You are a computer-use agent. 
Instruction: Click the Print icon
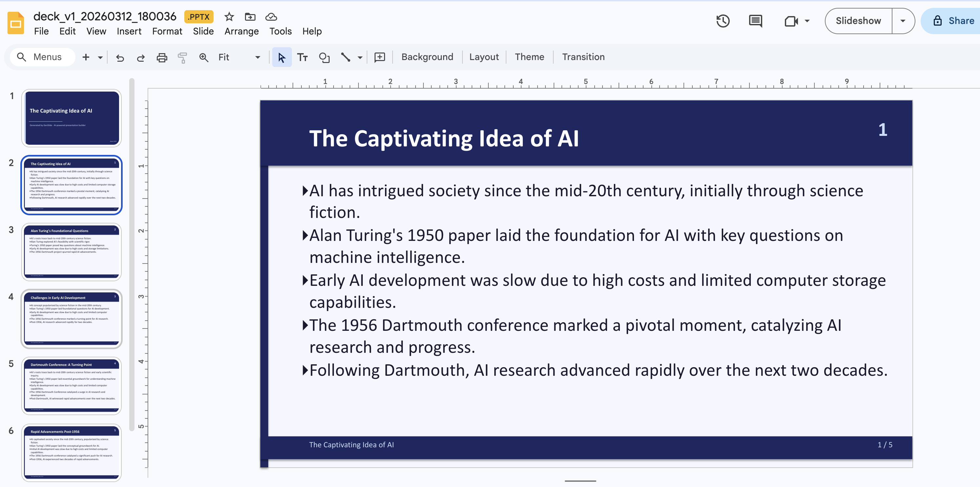click(162, 57)
